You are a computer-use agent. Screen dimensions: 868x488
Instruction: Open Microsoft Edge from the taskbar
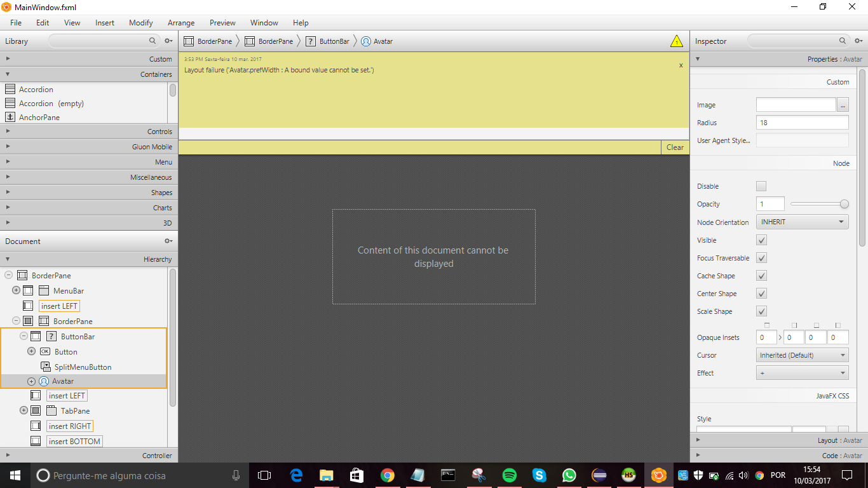(x=295, y=475)
